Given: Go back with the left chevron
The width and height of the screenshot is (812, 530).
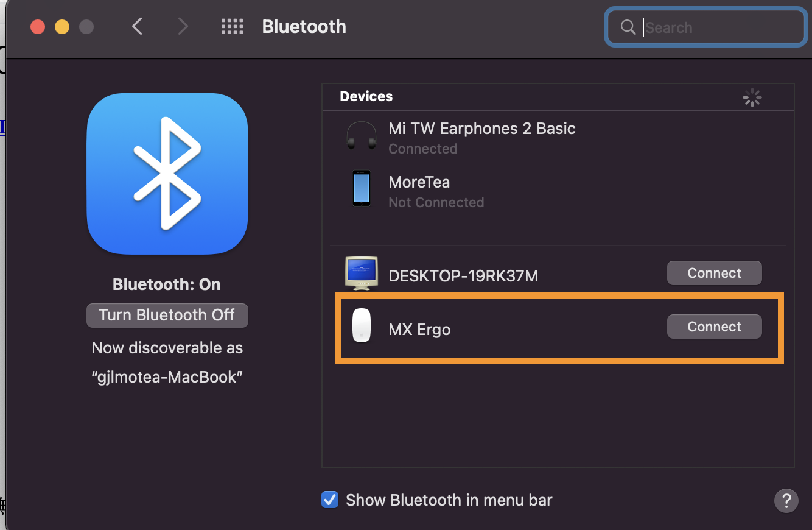Looking at the screenshot, I should (x=138, y=26).
